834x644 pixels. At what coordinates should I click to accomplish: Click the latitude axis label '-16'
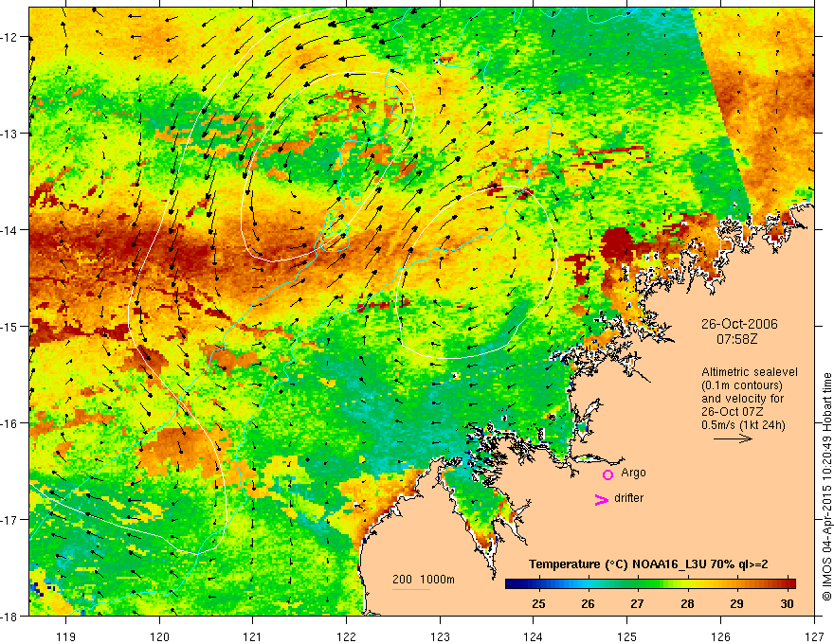pyautogui.click(x=10, y=423)
